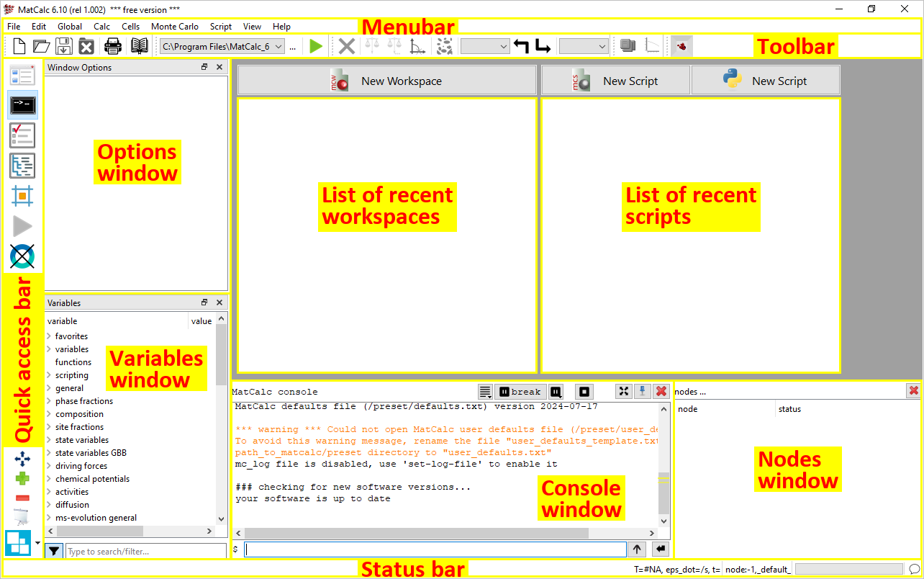
Task: Click the New Workspace button
Action: pos(387,81)
